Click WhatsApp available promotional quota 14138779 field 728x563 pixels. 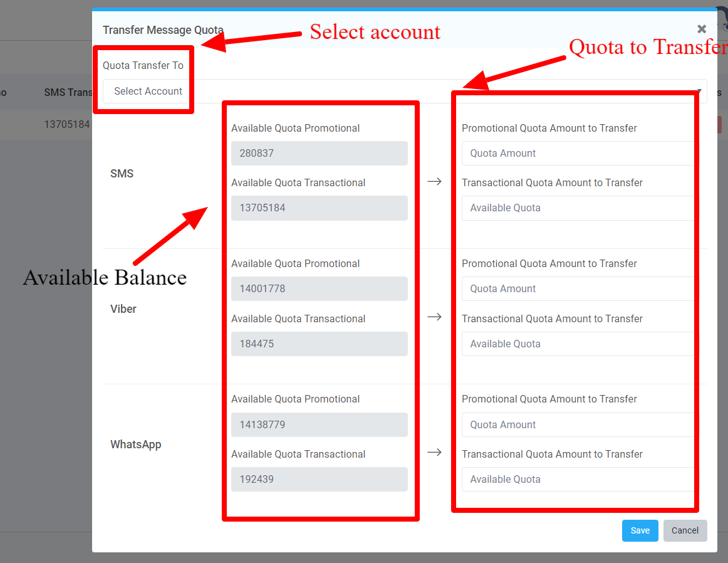click(319, 425)
